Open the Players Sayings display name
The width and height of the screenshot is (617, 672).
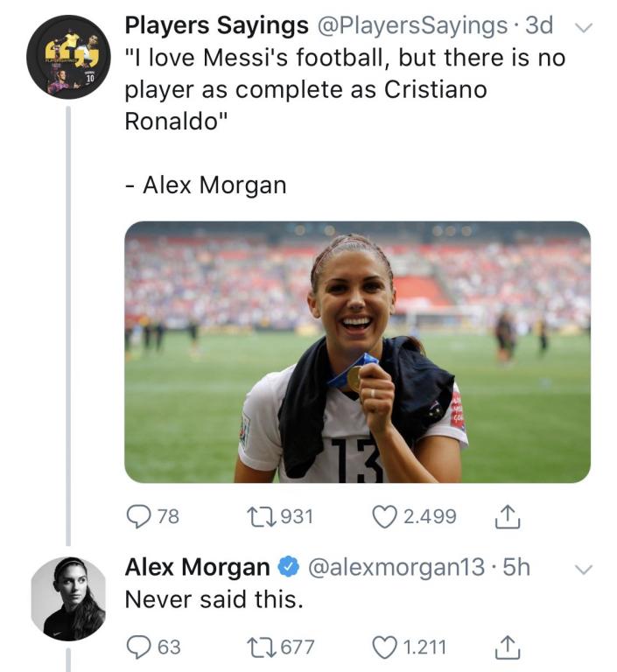pos(216,25)
